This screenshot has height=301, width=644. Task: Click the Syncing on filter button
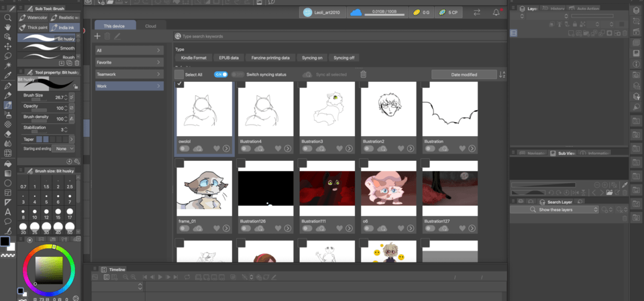coord(312,58)
